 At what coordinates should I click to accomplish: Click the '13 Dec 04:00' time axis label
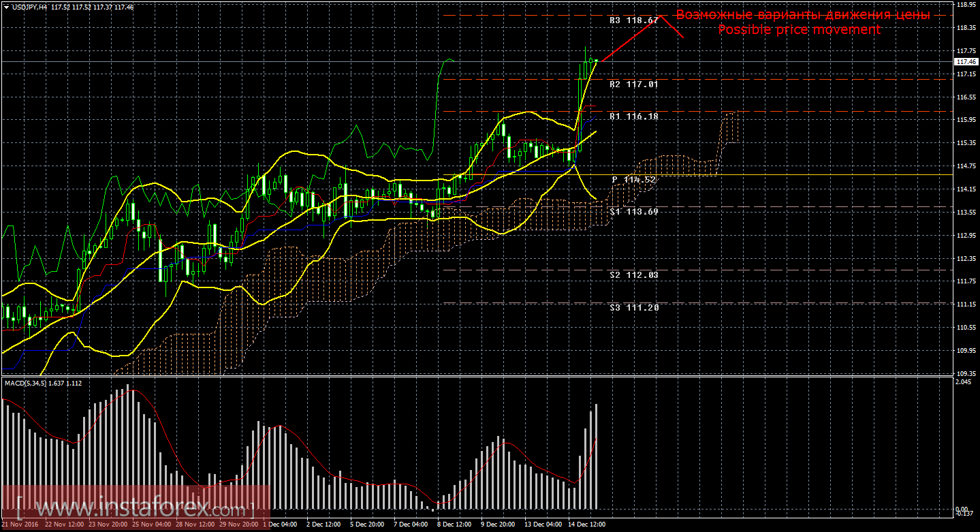(542, 525)
